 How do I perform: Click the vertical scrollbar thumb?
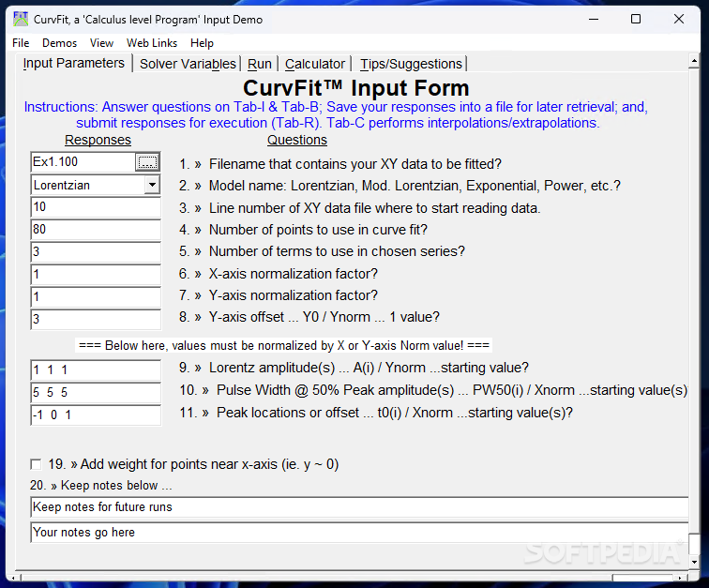pyautogui.click(x=694, y=544)
